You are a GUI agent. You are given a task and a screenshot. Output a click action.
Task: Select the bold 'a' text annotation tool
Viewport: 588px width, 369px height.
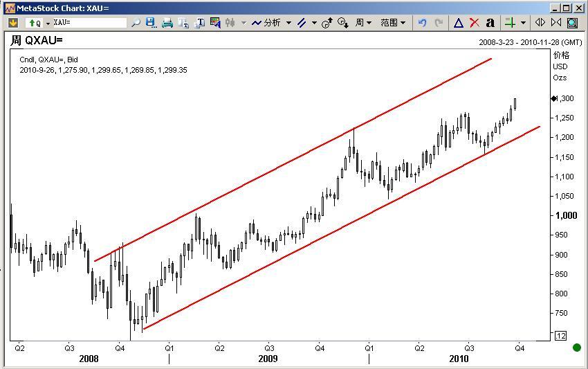pyautogui.click(x=490, y=23)
